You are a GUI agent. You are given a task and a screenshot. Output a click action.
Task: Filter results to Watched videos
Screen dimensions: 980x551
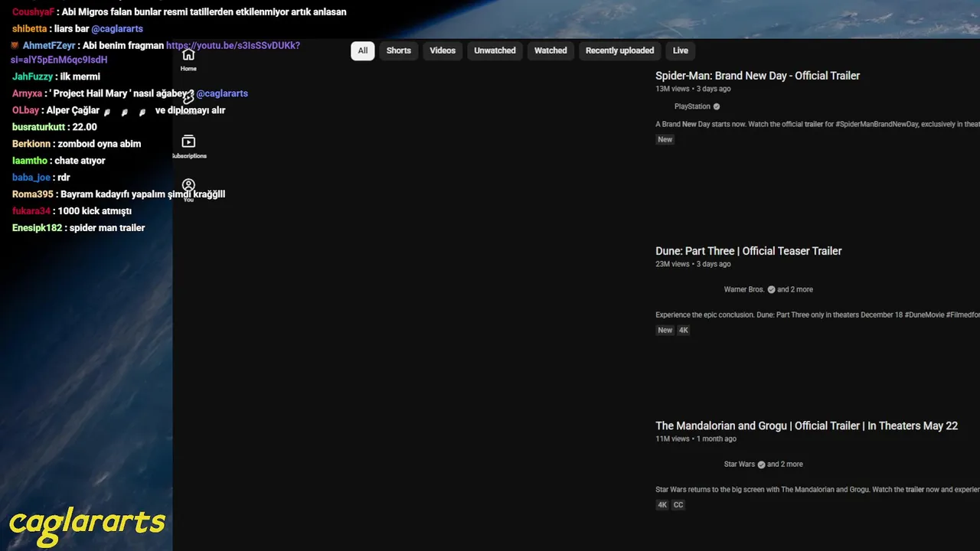(550, 51)
